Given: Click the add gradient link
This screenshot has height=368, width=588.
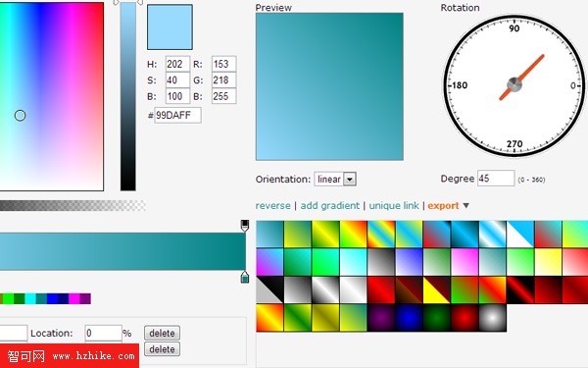Looking at the screenshot, I should coord(329,206).
